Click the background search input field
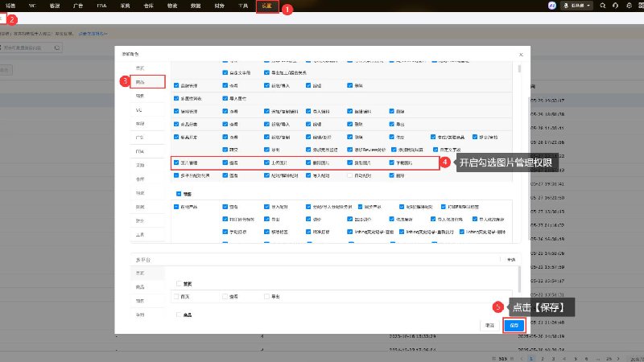 point(28,47)
